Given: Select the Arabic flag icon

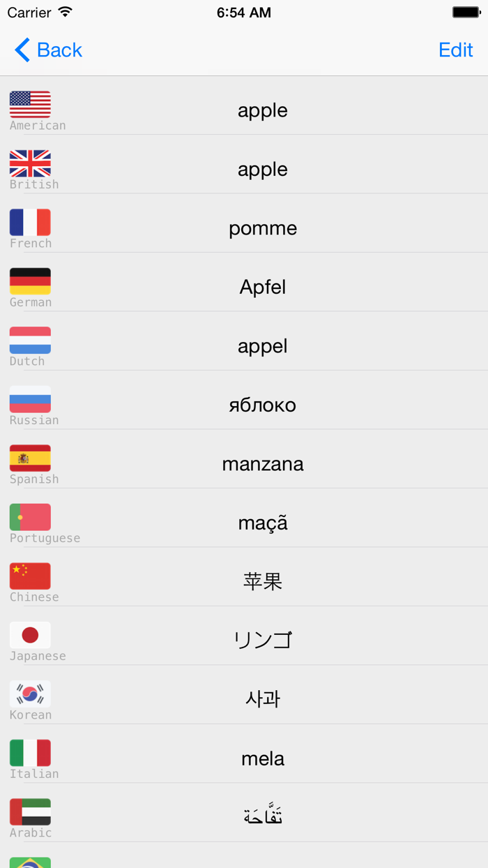Looking at the screenshot, I should tap(29, 809).
